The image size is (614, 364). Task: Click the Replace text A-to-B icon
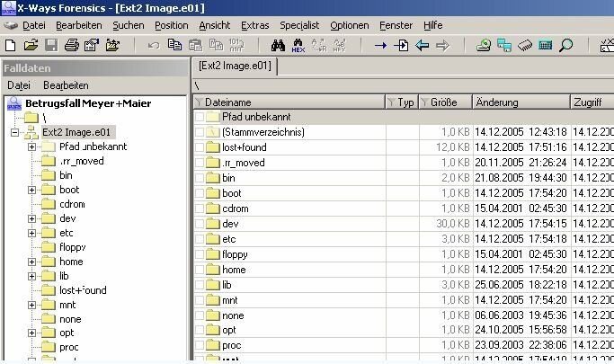319,46
